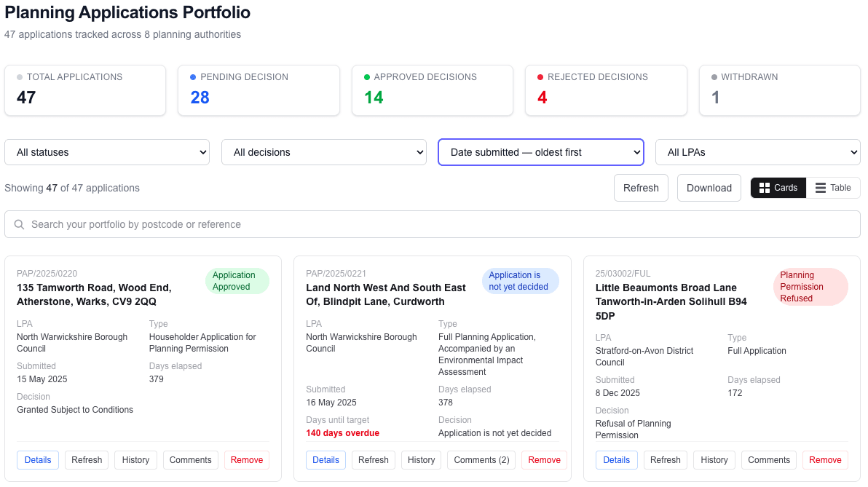Click reference PAP/2025/0220
This screenshot has width=868, height=487.
[x=47, y=274]
